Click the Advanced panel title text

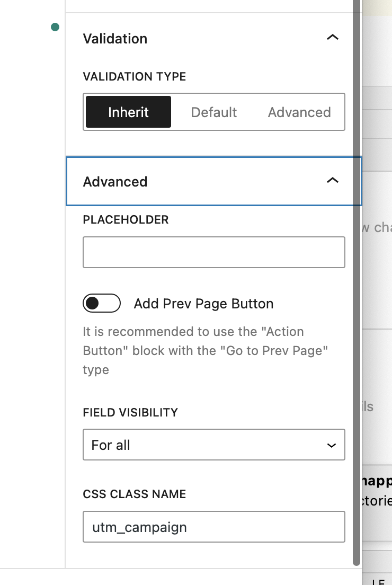click(x=115, y=182)
